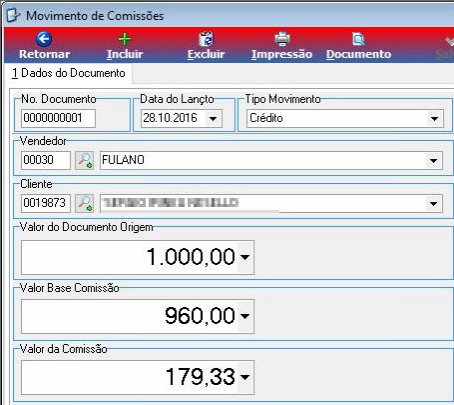Click the Movimento de Comissões window icon

(13, 15)
